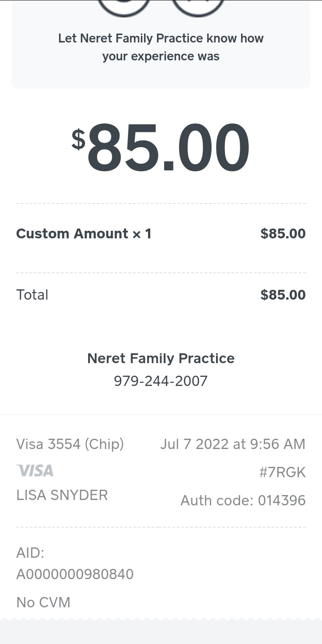Image resolution: width=322 pixels, height=644 pixels.
Task: Click the Visa card logo
Action: click(35, 470)
